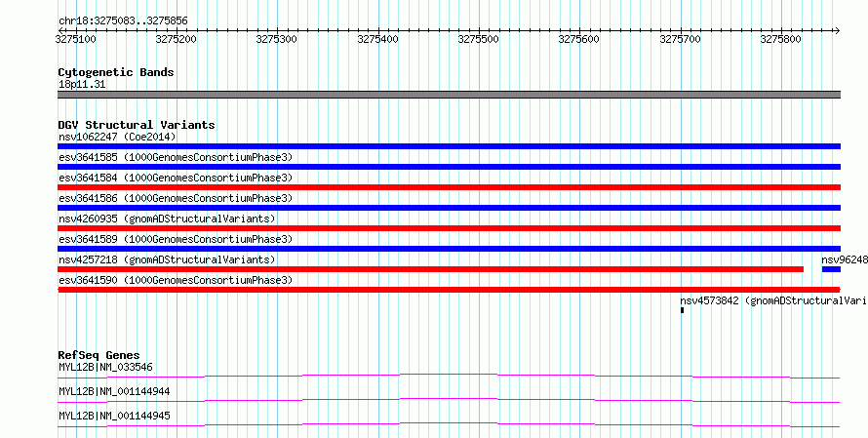
Task: Select the blue bar for esv3641589
Action: coord(449,249)
